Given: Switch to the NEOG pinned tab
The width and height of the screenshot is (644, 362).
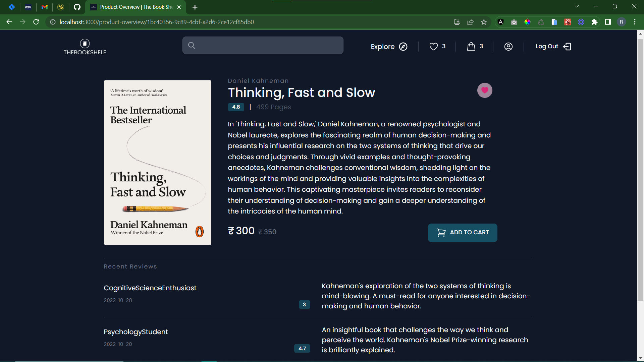Looking at the screenshot, I should [28, 7].
